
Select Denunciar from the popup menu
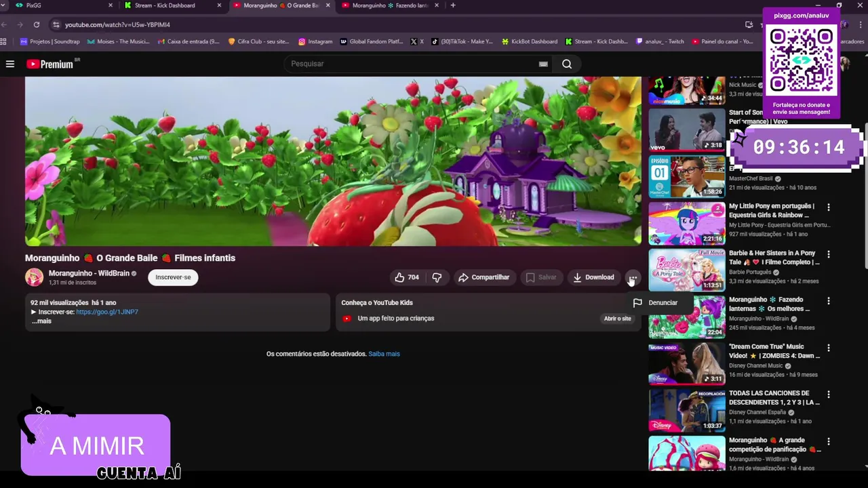tap(655, 303)
